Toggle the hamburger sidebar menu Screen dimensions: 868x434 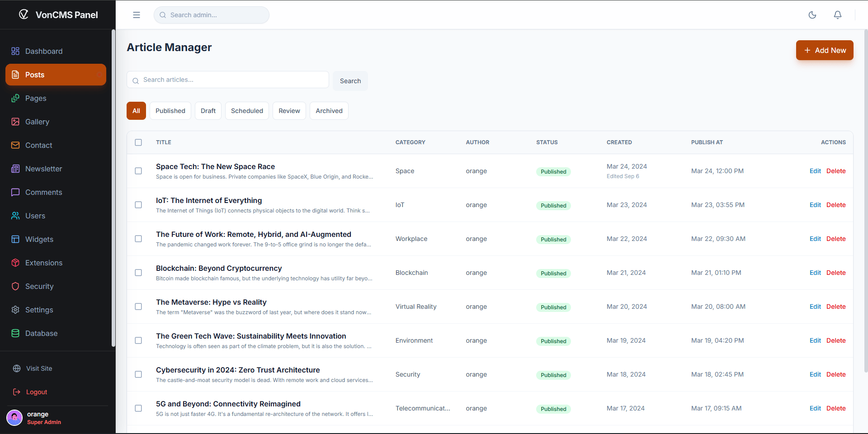tap(137, 15)
